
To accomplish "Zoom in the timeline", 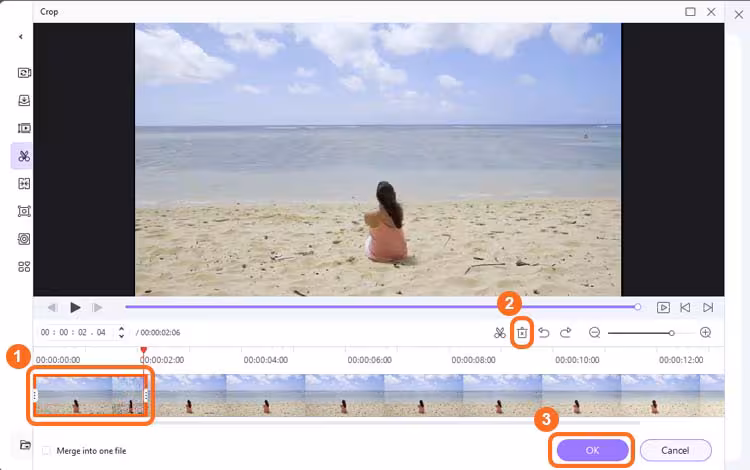I will (706, 332).
